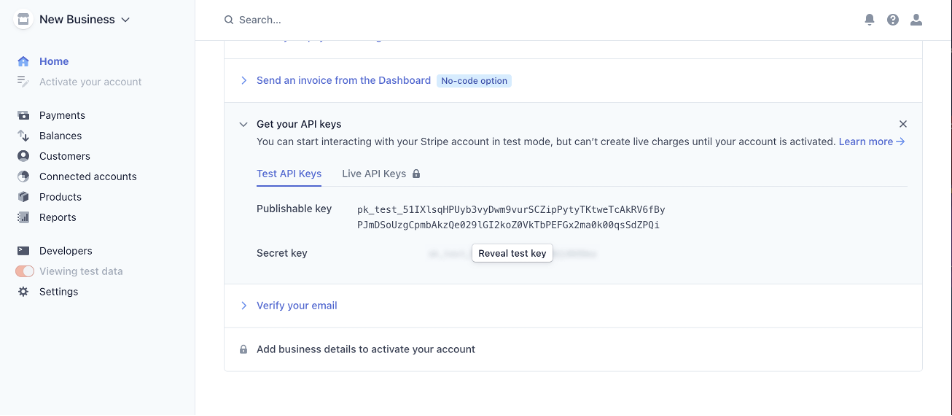
Task: Switch to the Live API Keys tab
Action: [374, 174]
